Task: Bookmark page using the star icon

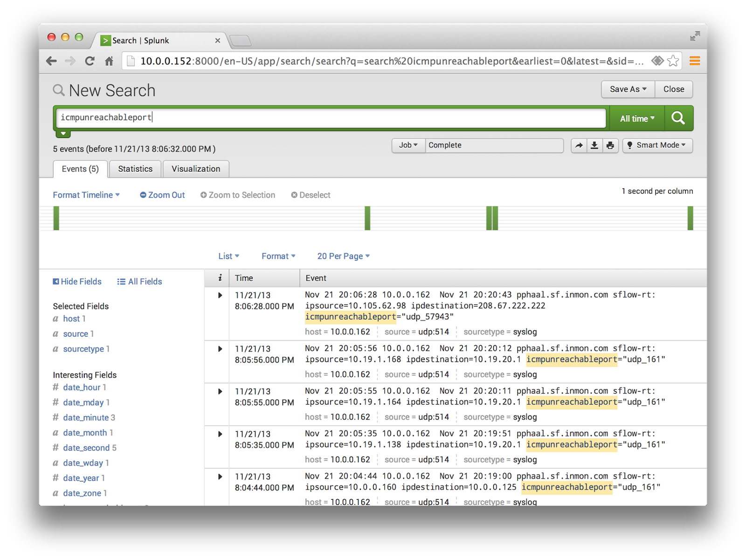Action: [x=673, y=61]
